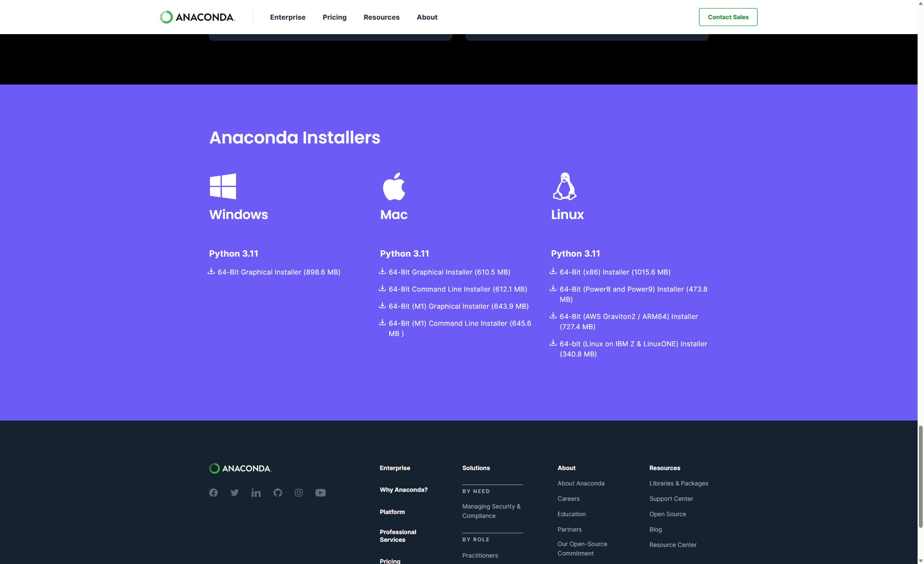Open the GitHub icon link
924x564 pixels.
tap(278, 493)
